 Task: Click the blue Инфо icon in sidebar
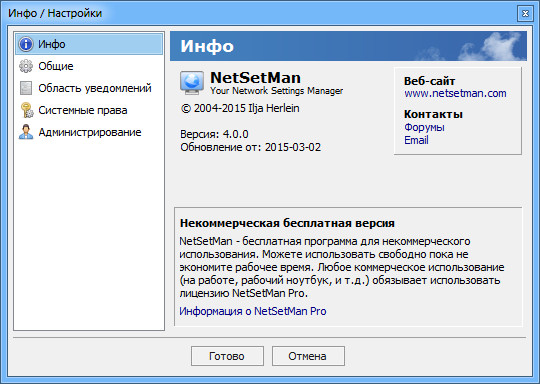26,44
